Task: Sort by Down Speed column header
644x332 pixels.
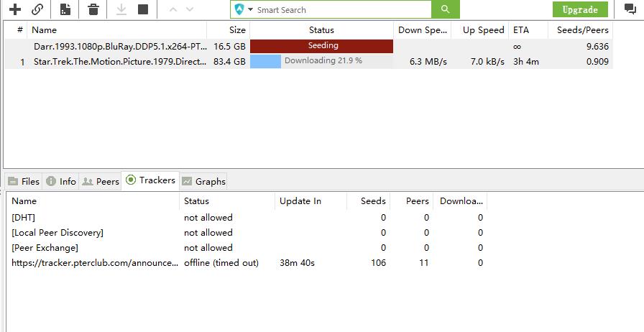Action: point(422,30)
